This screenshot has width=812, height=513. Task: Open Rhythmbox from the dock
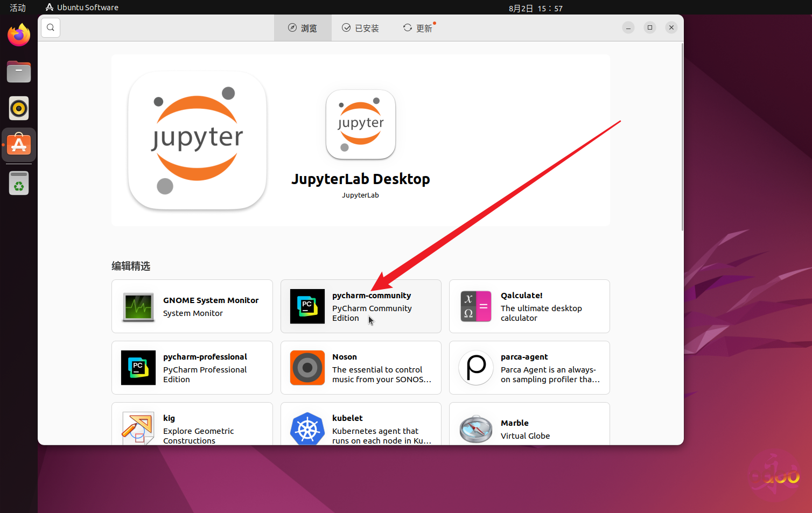coord(19,108)
